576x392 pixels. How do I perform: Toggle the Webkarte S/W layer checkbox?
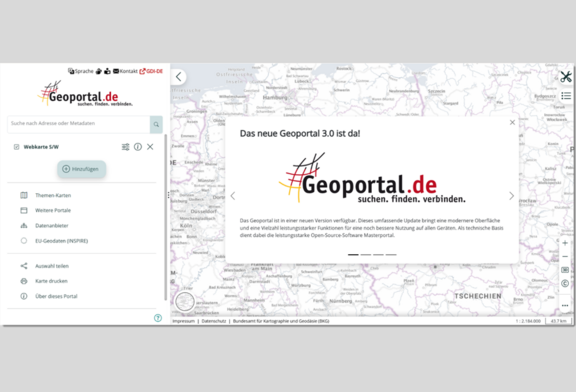[x=17, y=147]
